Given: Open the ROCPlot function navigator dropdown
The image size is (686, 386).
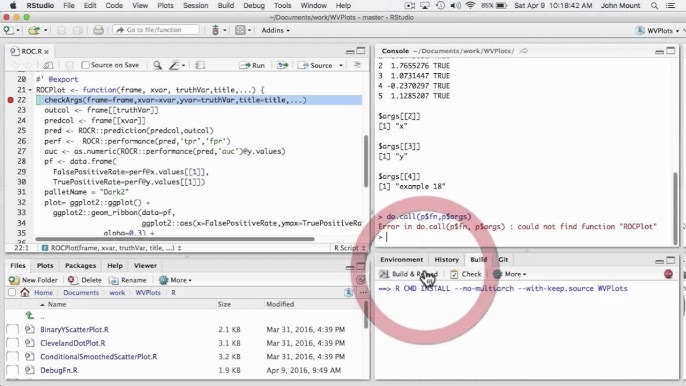Looking at the screenshot, I should 111,248.
